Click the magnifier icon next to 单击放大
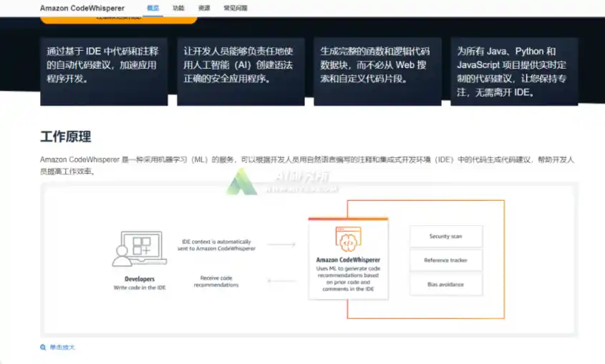Screen dimensions: 605x364 (43, 348)
